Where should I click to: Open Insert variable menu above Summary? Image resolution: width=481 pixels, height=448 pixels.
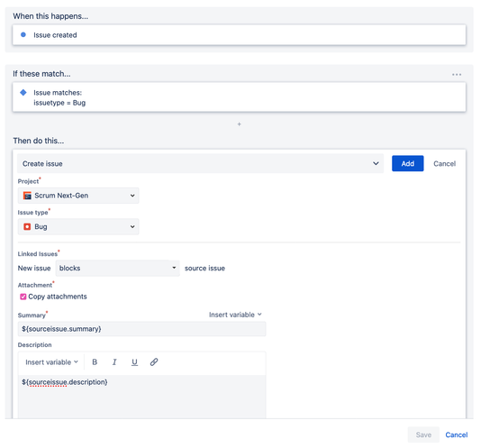click(235, 315)
